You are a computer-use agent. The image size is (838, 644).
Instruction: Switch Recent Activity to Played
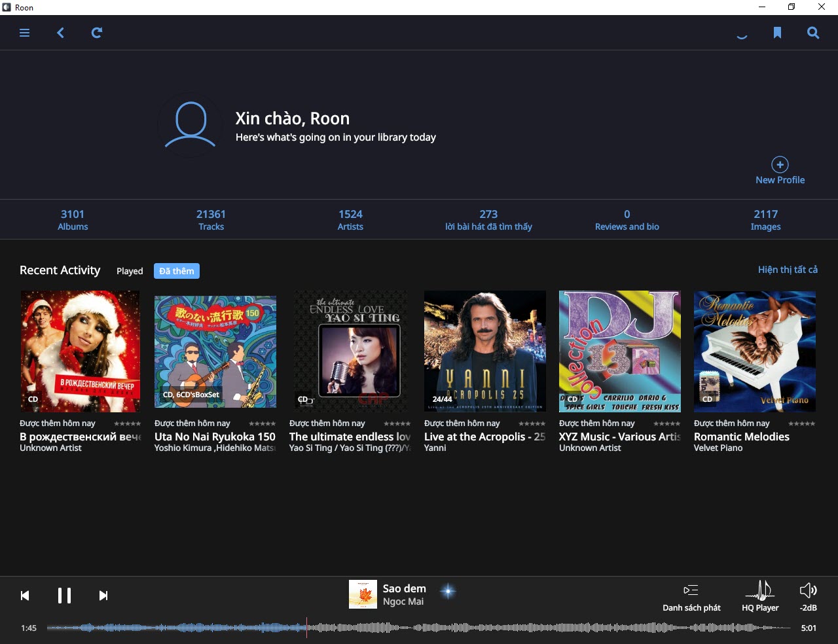130,271
